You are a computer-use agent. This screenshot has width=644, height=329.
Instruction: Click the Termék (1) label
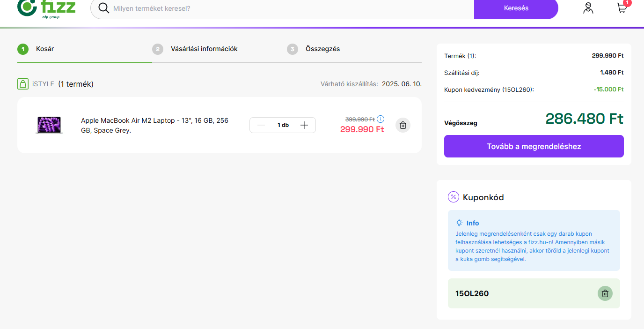[x=460, y=56]
